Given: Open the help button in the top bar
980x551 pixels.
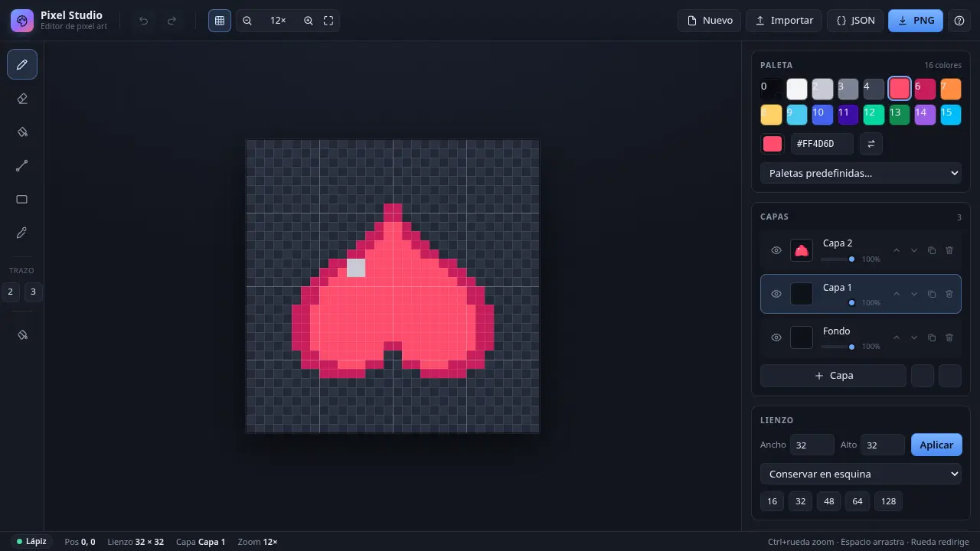Looking at the screenshot, I should [x=959, y=21].
